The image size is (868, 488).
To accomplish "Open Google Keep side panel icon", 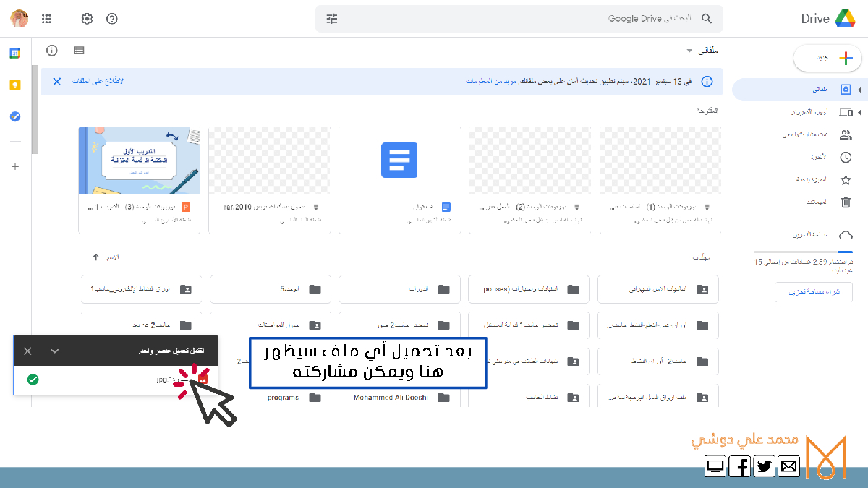I will click(15, 85).
